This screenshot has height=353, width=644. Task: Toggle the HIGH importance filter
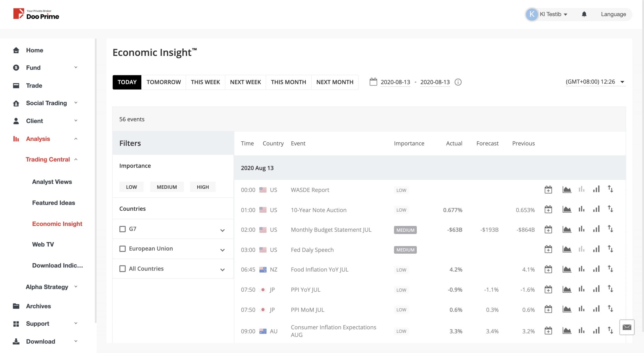tap(203, 187)
